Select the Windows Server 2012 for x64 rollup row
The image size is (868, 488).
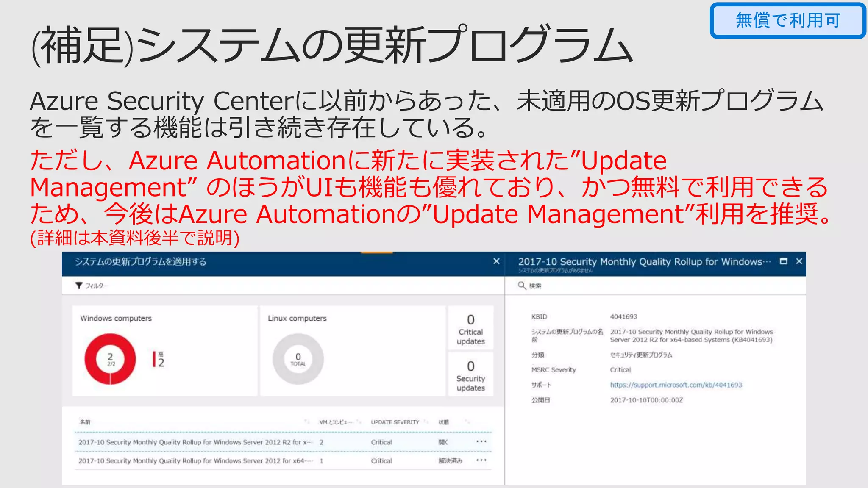tap(283, 460)
